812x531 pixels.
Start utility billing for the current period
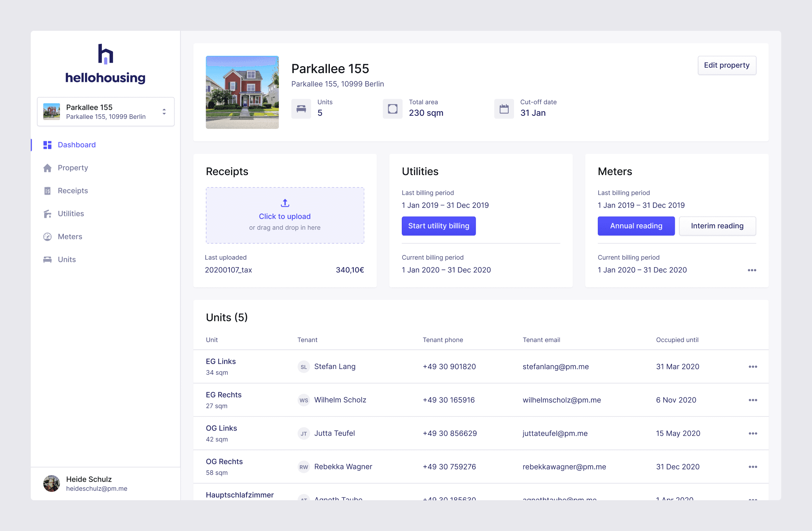(x=439, y=226)
